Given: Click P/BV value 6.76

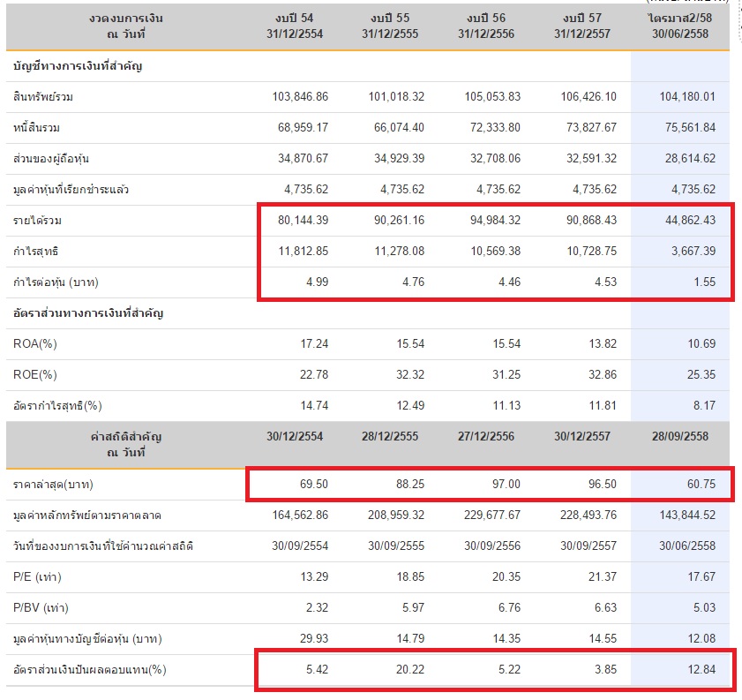Looking at the screenshot, I should point(509,607).
